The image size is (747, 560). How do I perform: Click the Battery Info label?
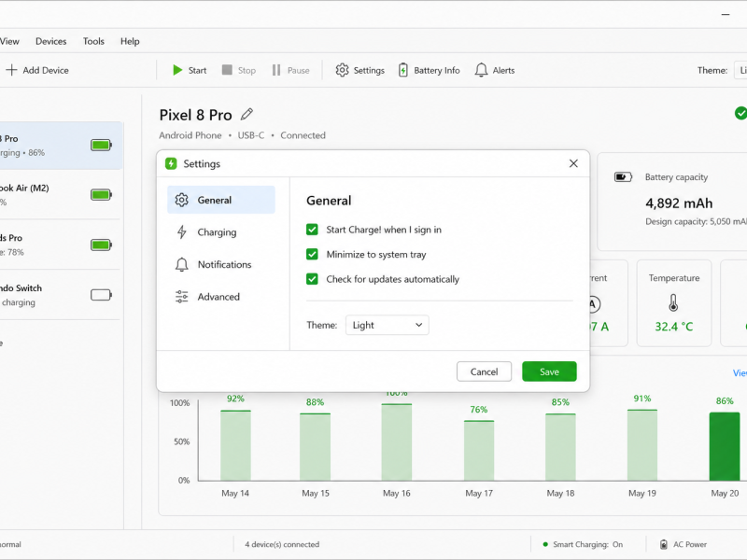pyautogui.click(x=437, y=71)
